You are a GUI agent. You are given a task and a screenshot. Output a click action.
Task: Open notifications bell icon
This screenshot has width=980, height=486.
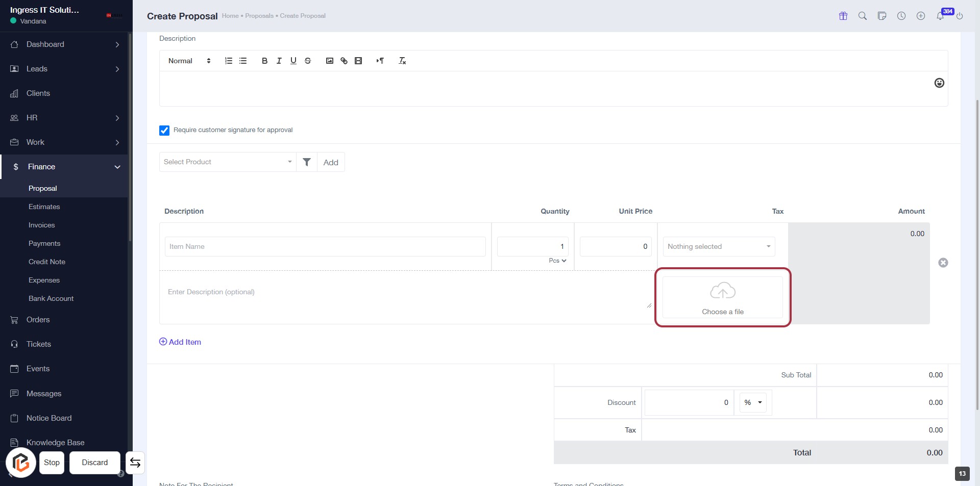point(940,16)
